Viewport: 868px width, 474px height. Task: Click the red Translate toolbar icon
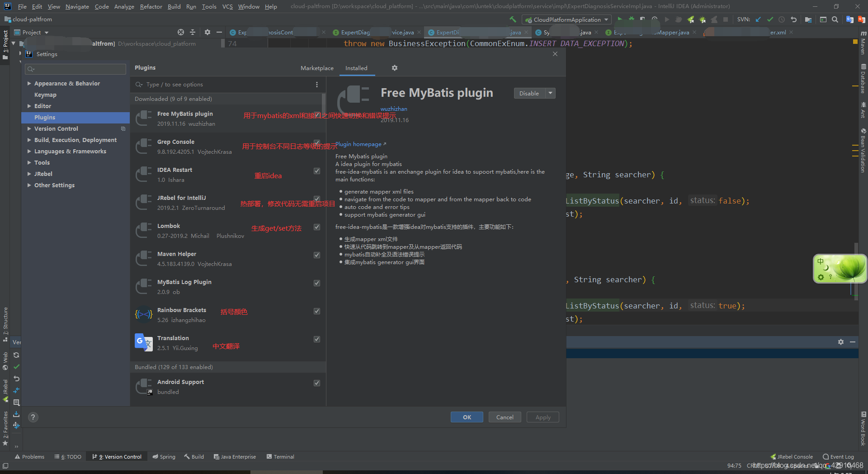click(x=861, y=19)
